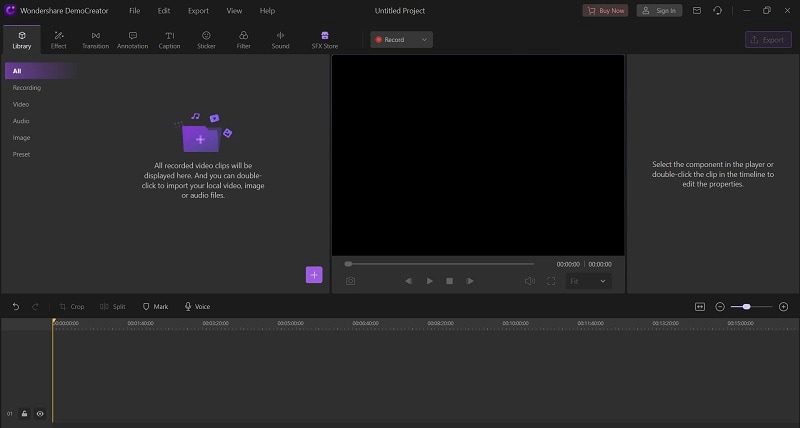This screenshot has height=428, width=800.
Task: Click the fit-timeline-to-window icon
Action: (700, 307)
